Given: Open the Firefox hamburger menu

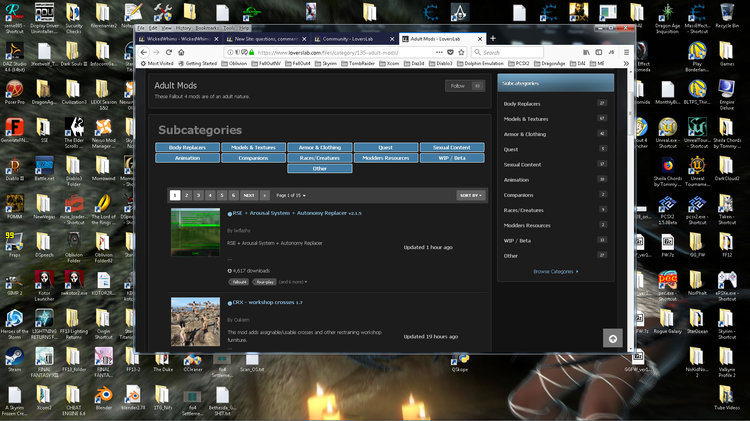Looking at the screenshot, I should (x=626, y=52).
